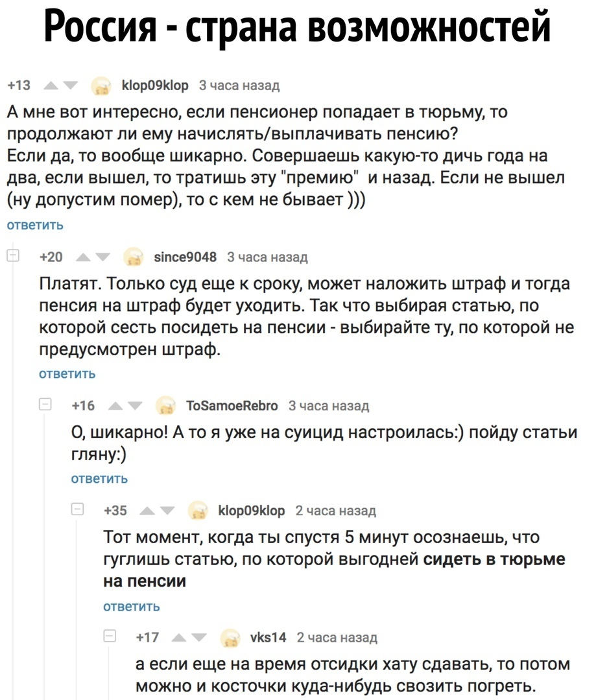Click 'ответить' under the top comment
This screenshot has height=700, width=596.
pyautogui.click(x=36, y=225)
